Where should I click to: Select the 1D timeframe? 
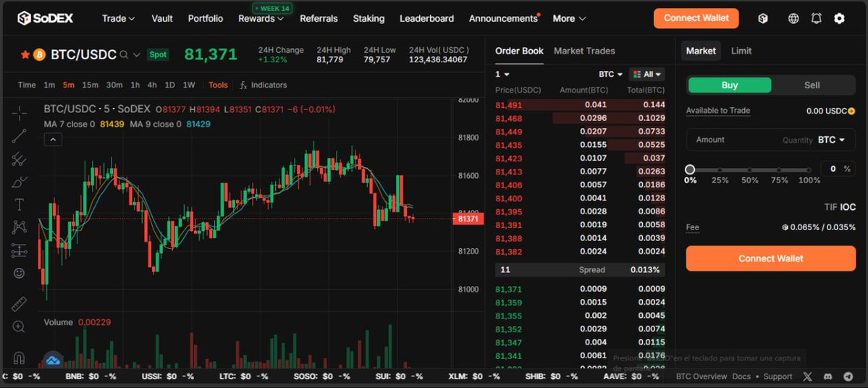tap(170, 85)
